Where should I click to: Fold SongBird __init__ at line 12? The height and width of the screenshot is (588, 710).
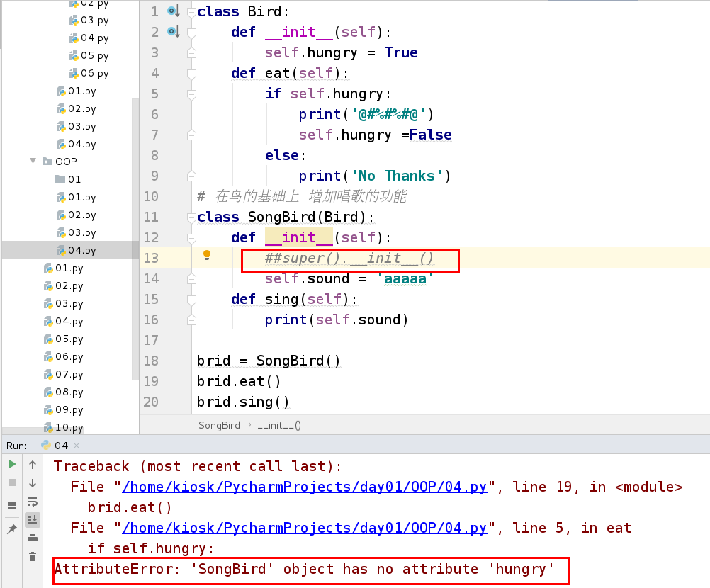(x=191, y=238)
